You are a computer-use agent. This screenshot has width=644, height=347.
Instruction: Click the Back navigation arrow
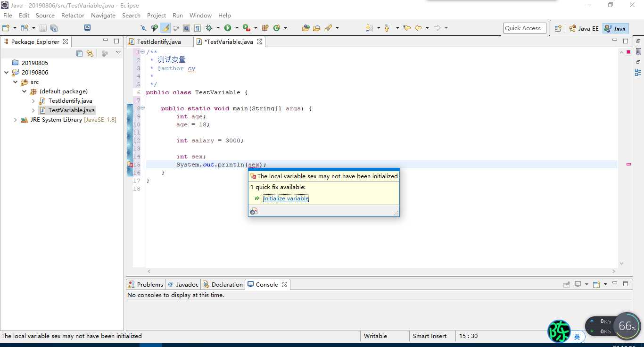(x=418, y=28)
